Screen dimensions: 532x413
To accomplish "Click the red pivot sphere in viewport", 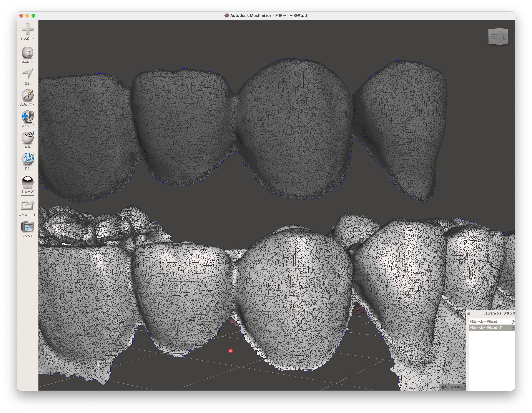I will 230,350.
